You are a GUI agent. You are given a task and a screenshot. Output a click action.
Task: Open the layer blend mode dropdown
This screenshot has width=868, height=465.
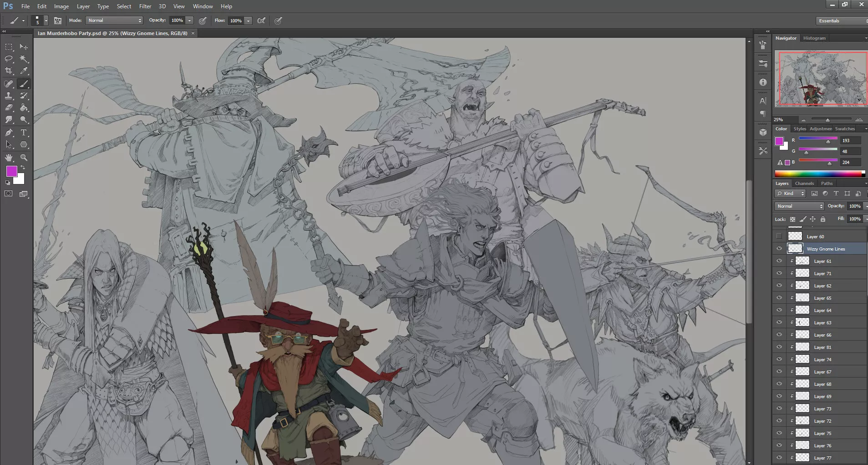[799, 206]
